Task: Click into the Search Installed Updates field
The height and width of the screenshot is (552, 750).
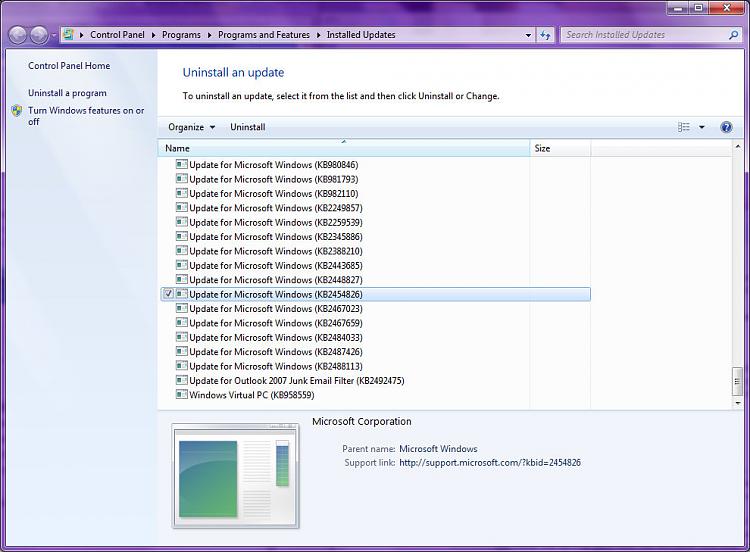Action: (644, 35)
